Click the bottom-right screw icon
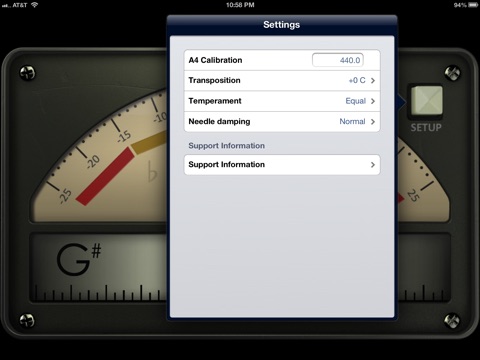The width and height of the screenshot is (480, 360). 452,320
